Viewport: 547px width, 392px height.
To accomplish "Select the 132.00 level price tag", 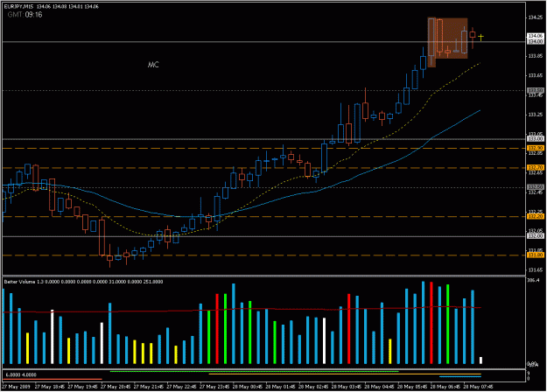I will [x=535, y=236].
